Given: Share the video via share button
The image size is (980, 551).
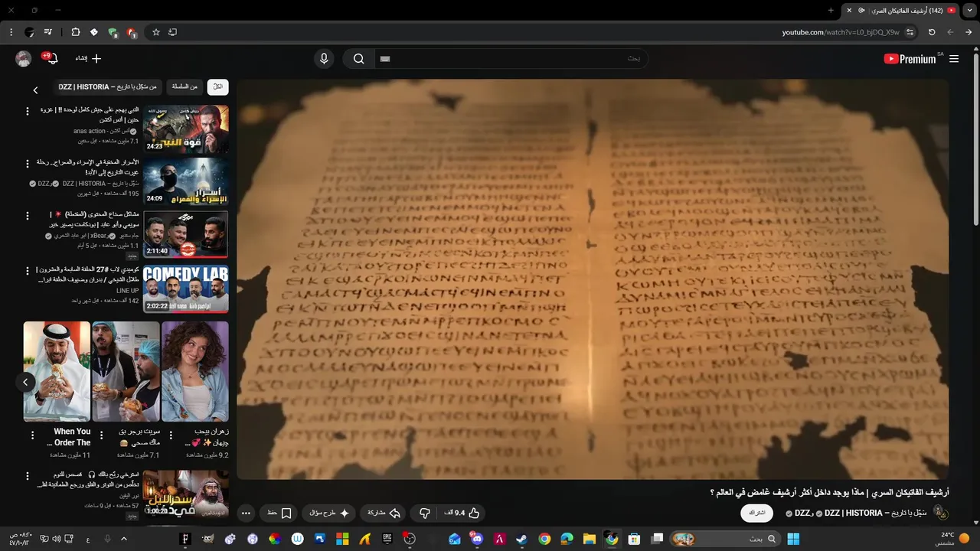Looking at the screenshot, I should point(384,513).
